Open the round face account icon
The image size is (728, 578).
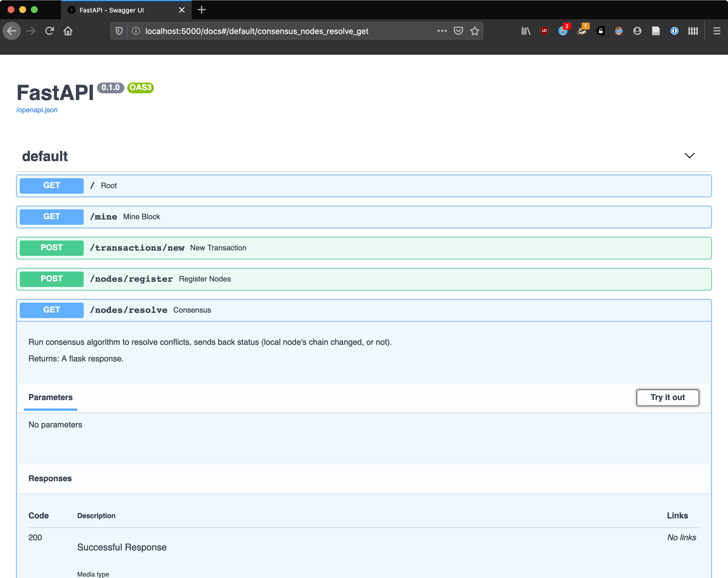(637, 31)
